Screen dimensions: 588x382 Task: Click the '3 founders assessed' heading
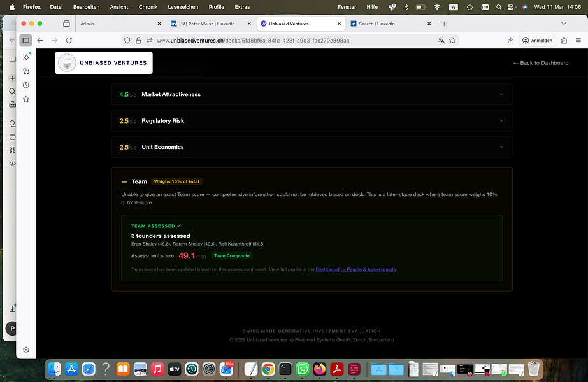click(x=161, y=236)
